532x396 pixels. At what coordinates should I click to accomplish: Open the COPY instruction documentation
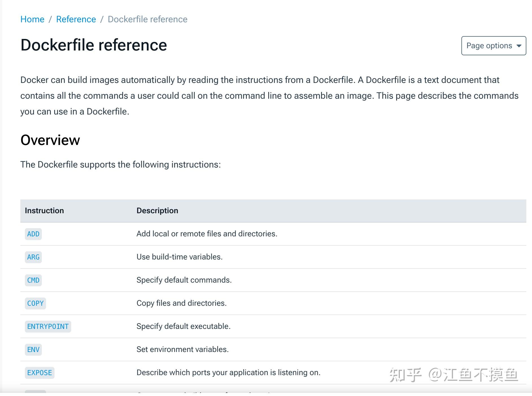click(x=35, y=303)
